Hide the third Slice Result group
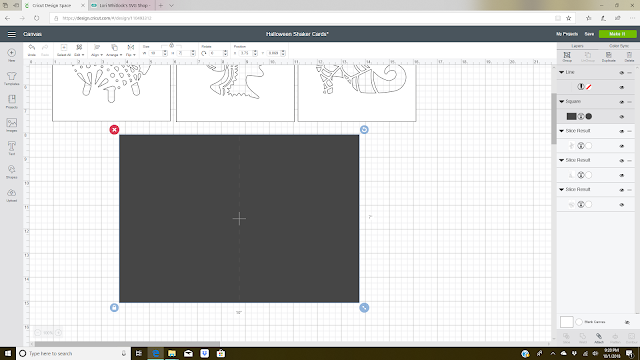640x360 pixels. [x=622, y=190]
